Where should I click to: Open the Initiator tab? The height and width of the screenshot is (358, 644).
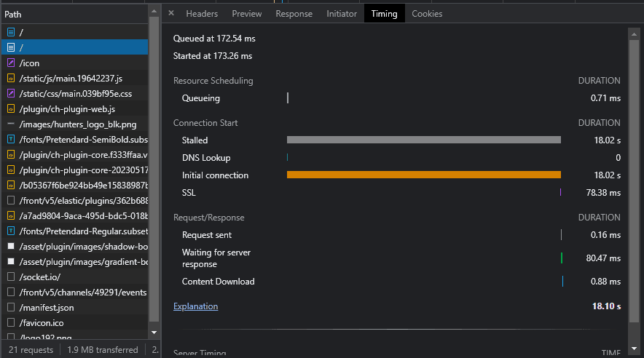coord(342,14)
